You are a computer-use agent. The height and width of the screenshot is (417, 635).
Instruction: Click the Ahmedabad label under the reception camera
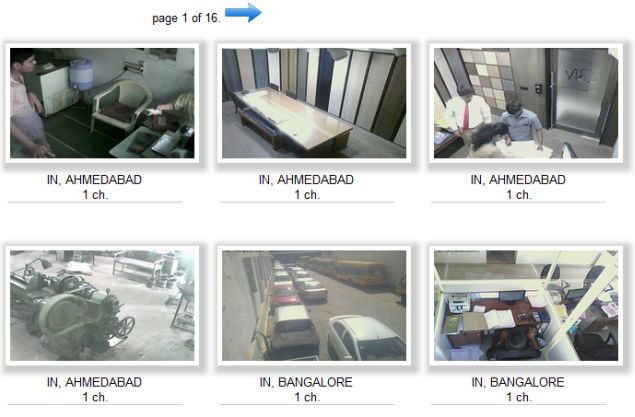pos(518,179)
